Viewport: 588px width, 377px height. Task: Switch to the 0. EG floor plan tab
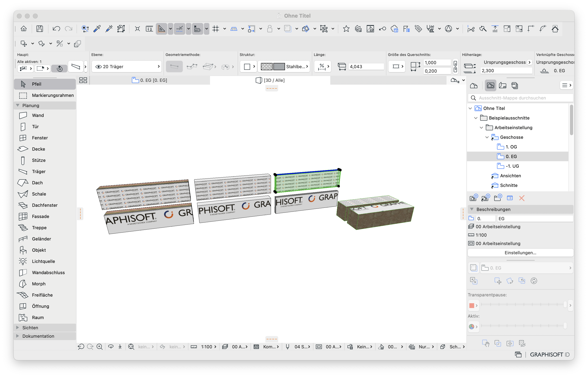tap(150, 80)
